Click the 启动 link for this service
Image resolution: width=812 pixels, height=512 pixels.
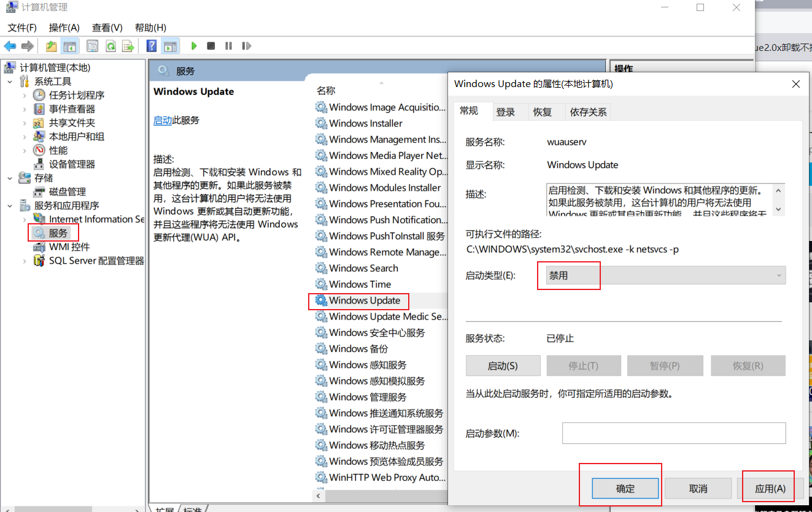(163, 120)
